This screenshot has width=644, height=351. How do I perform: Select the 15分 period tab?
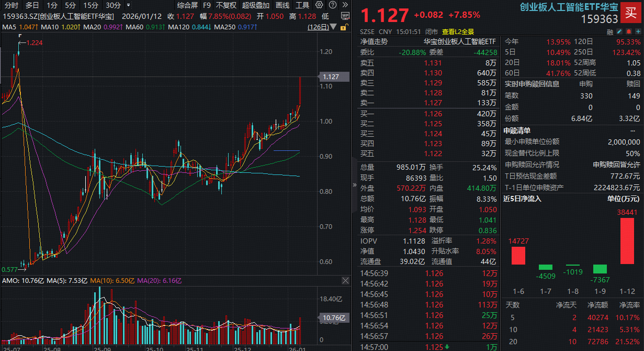click(x=91, y=5)
